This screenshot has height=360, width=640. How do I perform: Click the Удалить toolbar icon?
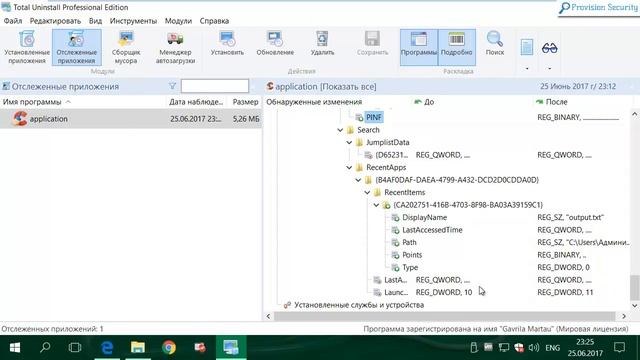point(322,43)
